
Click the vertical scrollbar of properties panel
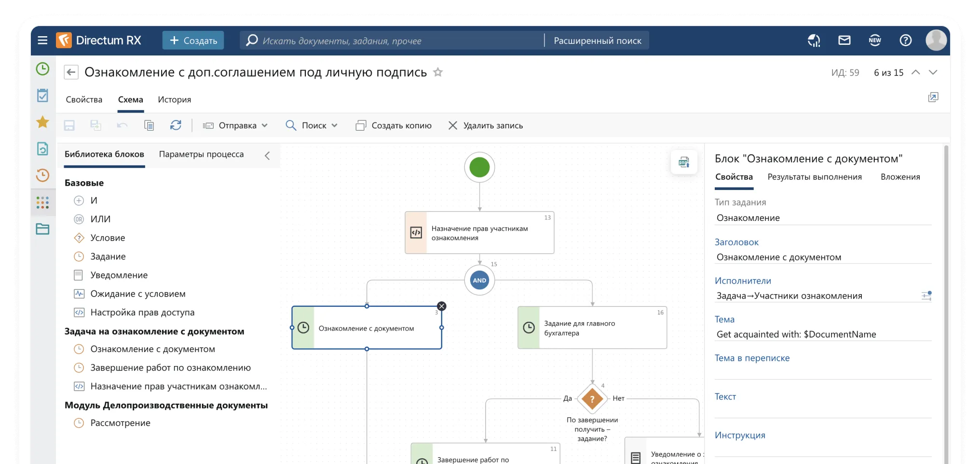pyautogui.click(x=946, y=289)
